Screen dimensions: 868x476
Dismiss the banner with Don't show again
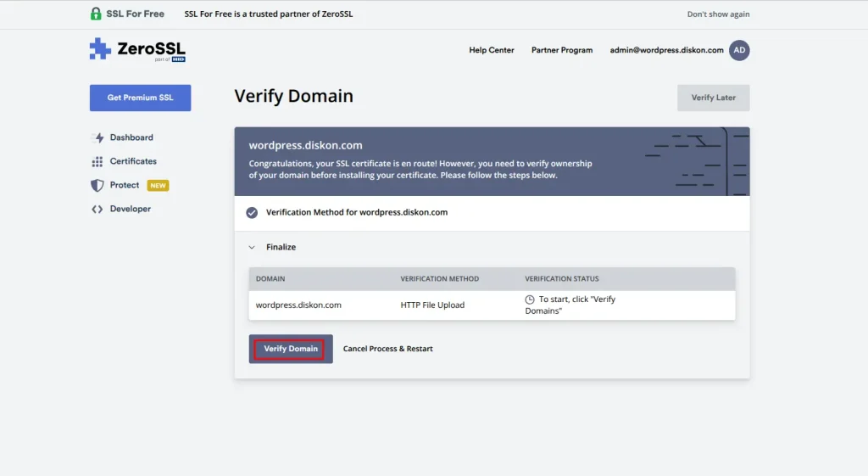point(718,14)
